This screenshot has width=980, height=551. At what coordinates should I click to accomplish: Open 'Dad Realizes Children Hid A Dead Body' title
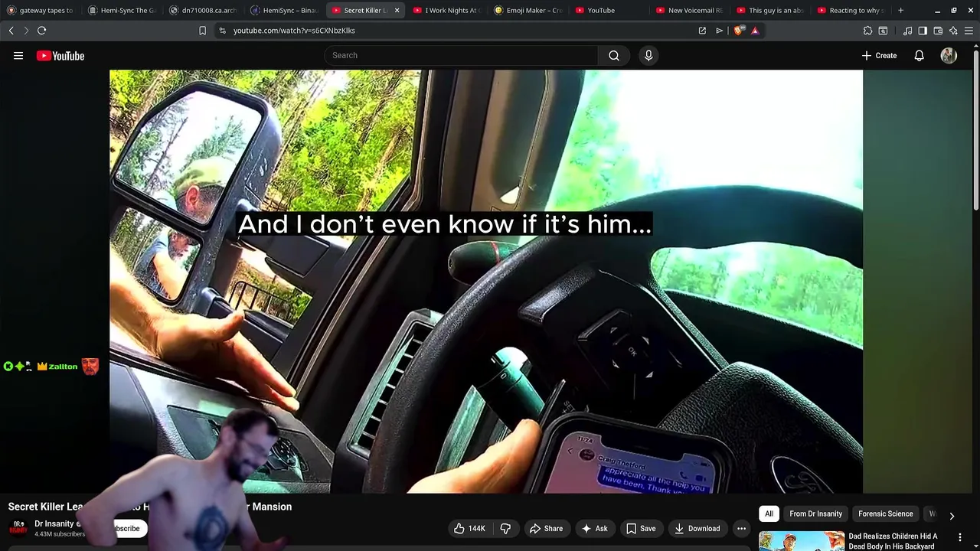(893, 541)
